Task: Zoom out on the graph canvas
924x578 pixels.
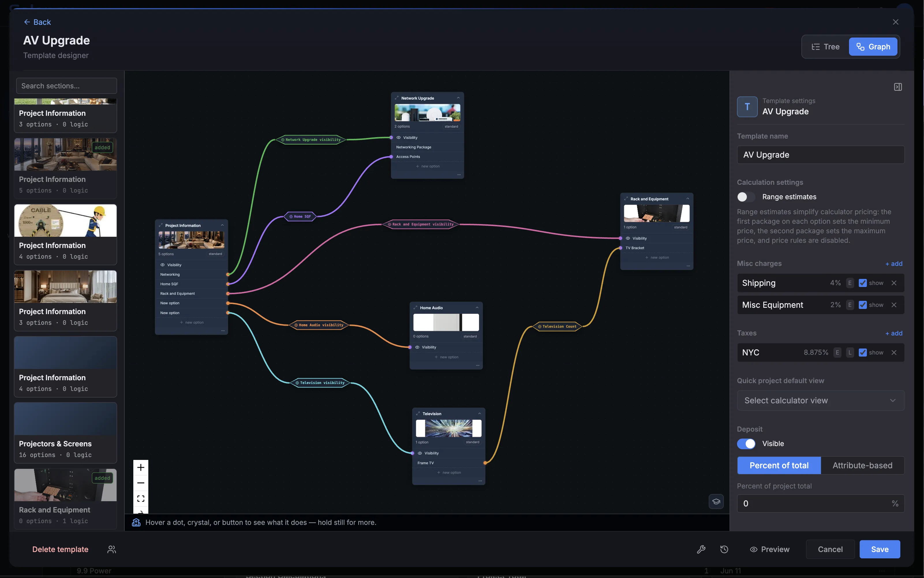Action: pyautogui.click(x=141, y=483)
